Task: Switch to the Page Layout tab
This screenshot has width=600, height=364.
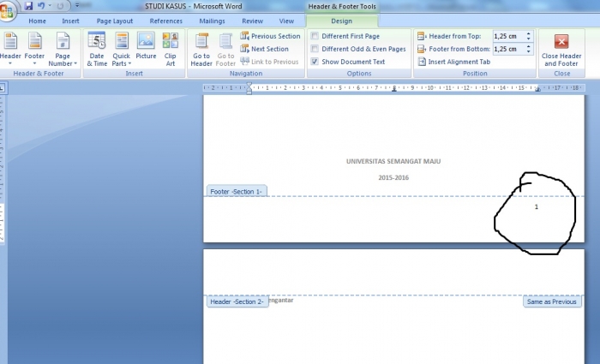Action: [x=115, y=21]
